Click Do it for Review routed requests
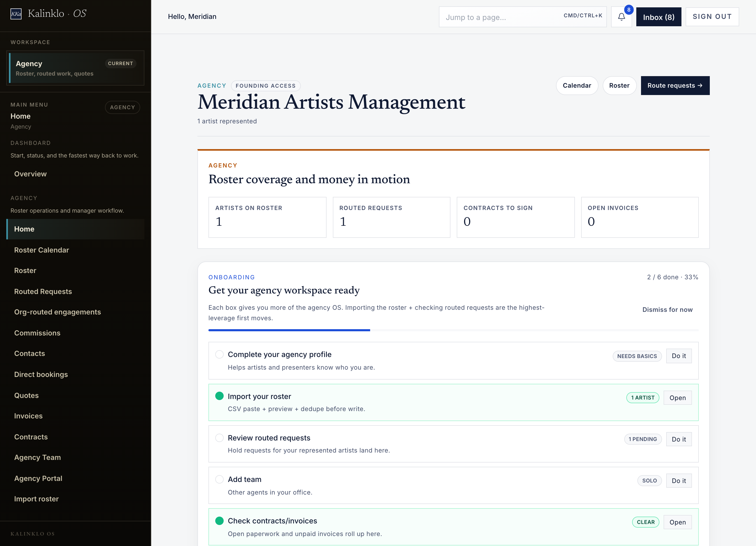 point(679,439)
